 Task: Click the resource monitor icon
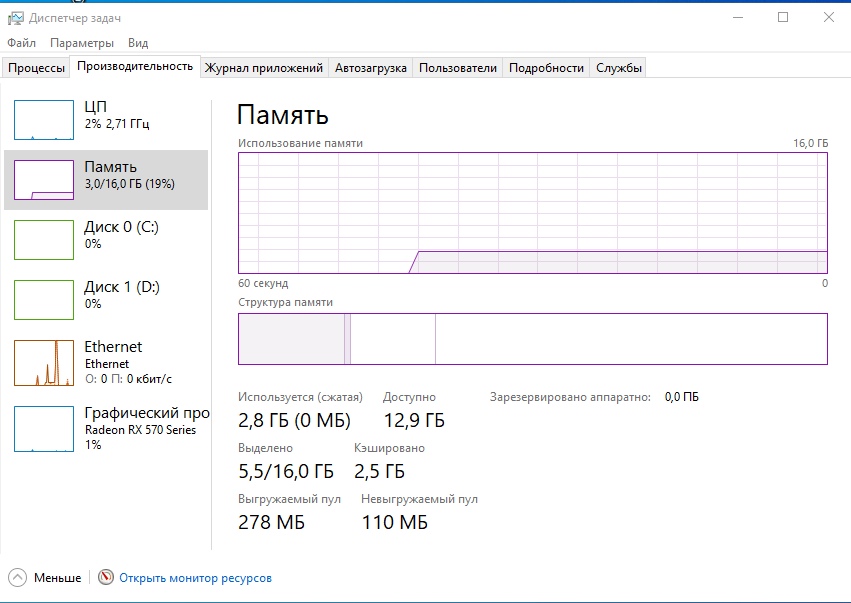(x=106, y=578)
